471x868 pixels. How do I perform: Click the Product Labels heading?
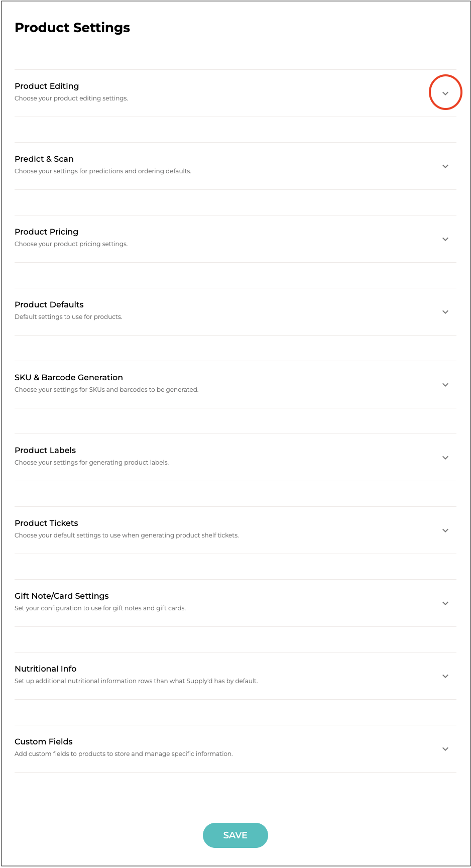[45, 451]
